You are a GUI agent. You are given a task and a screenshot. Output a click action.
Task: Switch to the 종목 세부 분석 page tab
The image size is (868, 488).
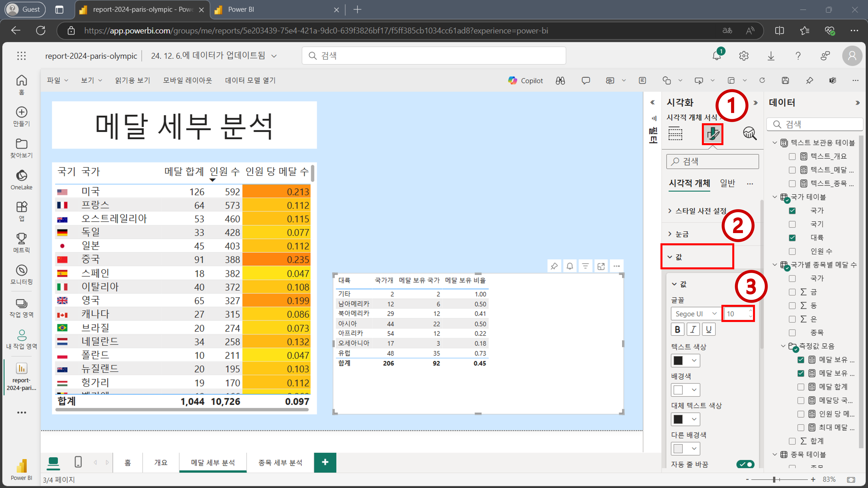coord(280,462)
